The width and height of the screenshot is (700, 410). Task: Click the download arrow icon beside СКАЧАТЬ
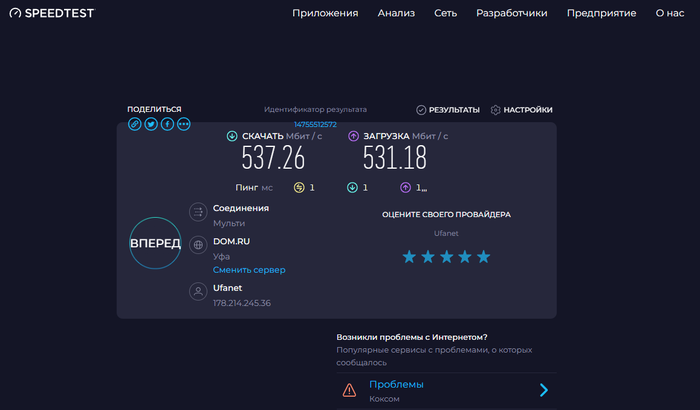pos(232,136)
